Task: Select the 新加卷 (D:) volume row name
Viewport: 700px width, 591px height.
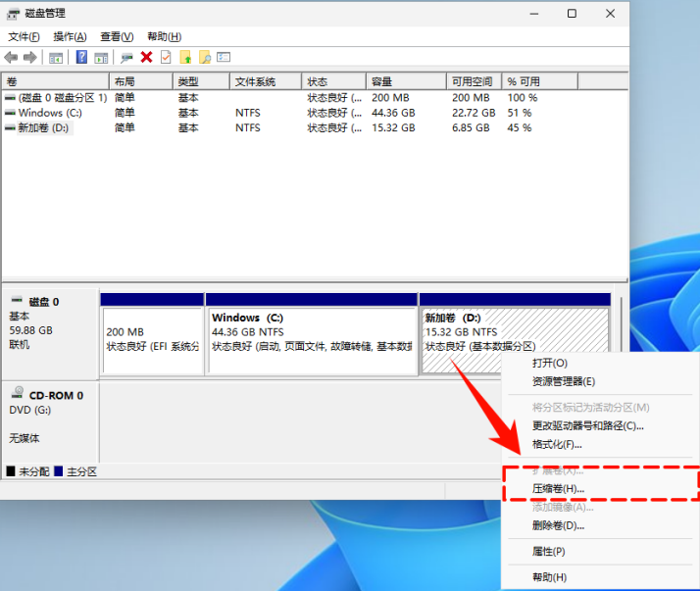Action: (43, 128)
